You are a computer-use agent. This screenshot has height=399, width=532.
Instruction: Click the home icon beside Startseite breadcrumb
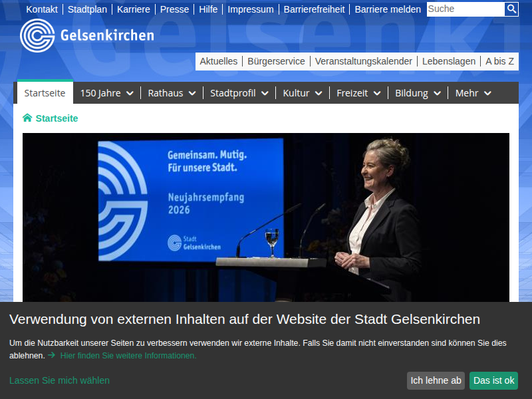27,117
